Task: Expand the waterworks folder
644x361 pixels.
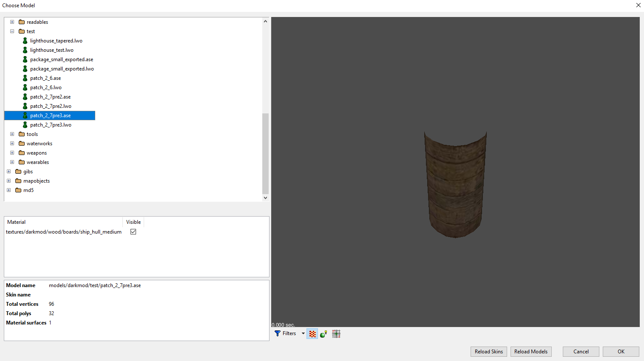Action: coord(12,144)
